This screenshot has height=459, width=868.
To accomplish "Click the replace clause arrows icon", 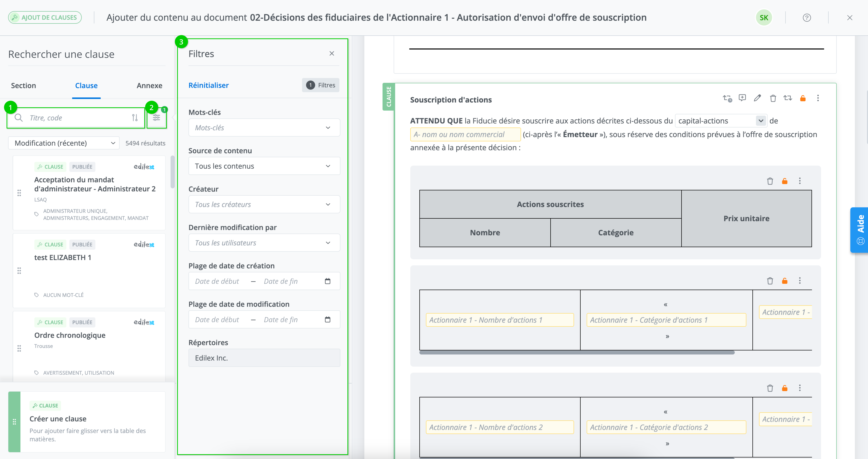I will pyautogui.click(x=788, y=98).
